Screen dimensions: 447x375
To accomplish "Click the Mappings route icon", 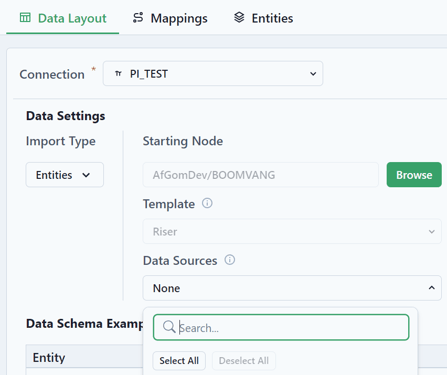I will pyautogui.click(x=138, y=17).
